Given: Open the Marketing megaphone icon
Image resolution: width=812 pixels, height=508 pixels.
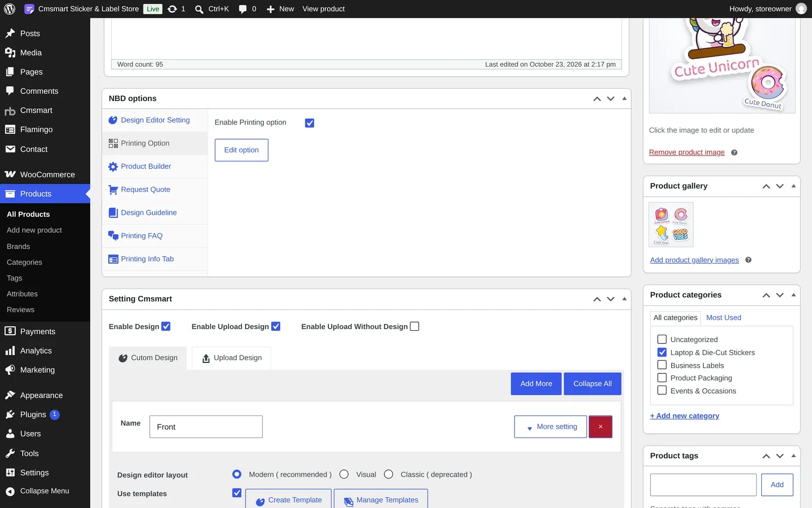Looking at the screenshot, I should 10,370.
